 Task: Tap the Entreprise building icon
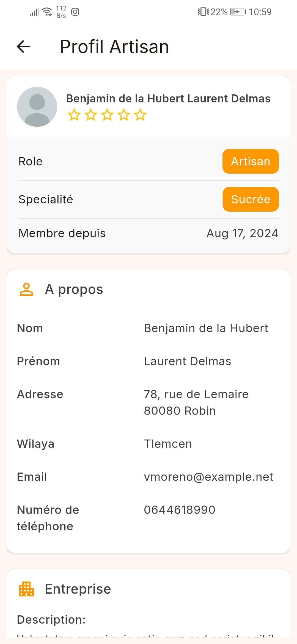point(26,589)
